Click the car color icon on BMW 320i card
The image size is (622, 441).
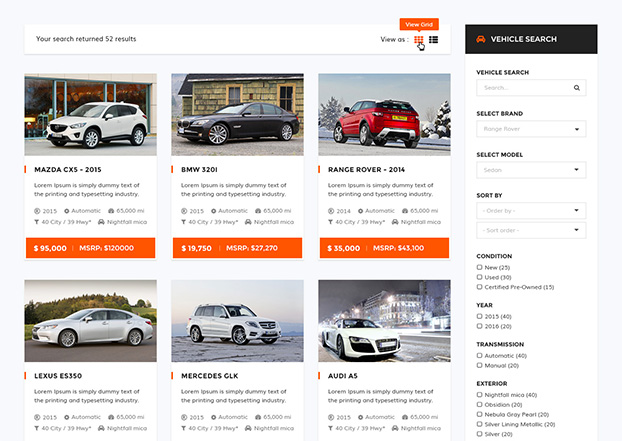click(248, 222)
